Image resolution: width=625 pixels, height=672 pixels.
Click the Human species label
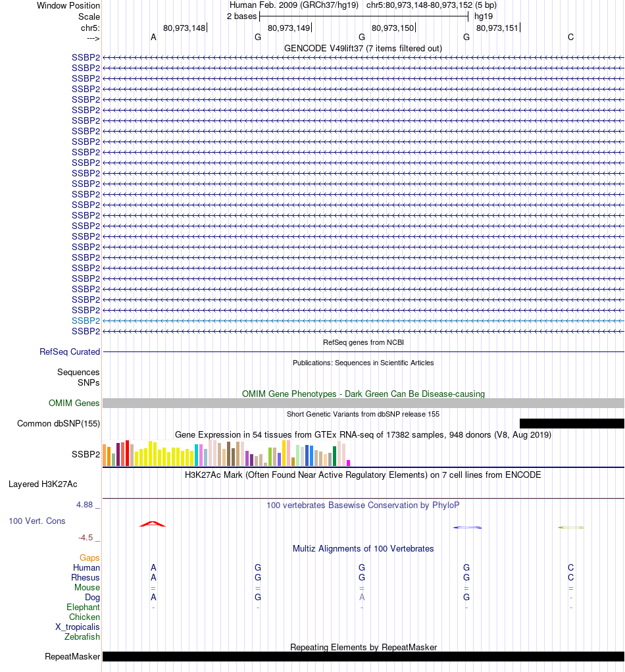pos(86,567)
